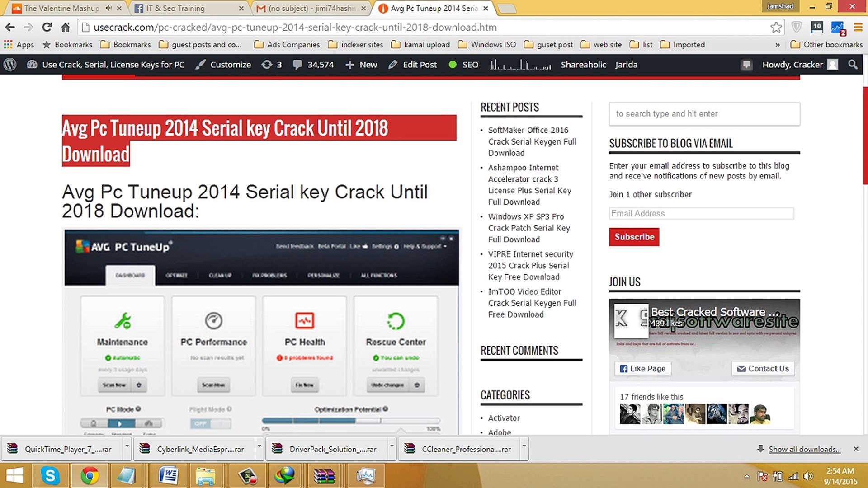Click the page vertical scrollbar thumb

865,136
